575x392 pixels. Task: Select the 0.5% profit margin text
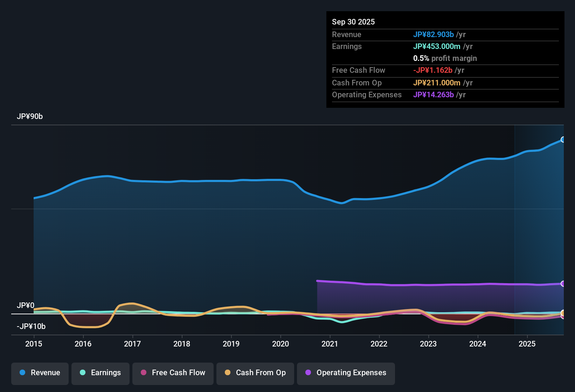pyautogui.click(x=445, y=58)
